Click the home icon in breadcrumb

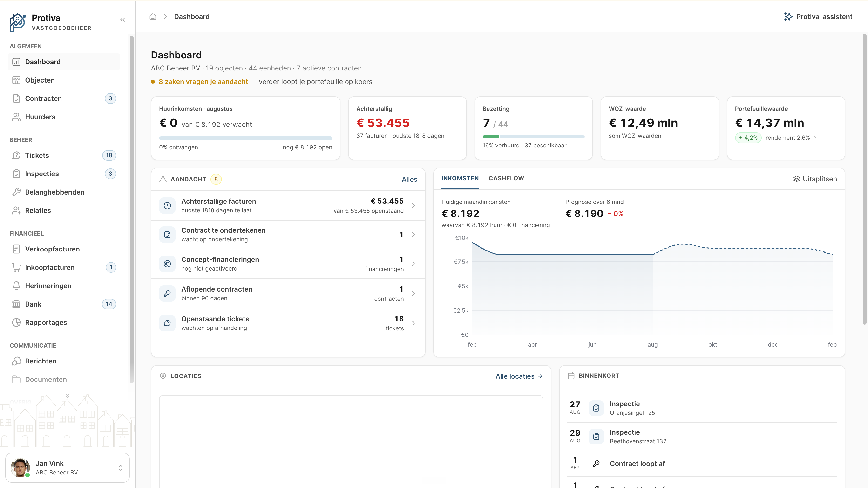point(153,16)
